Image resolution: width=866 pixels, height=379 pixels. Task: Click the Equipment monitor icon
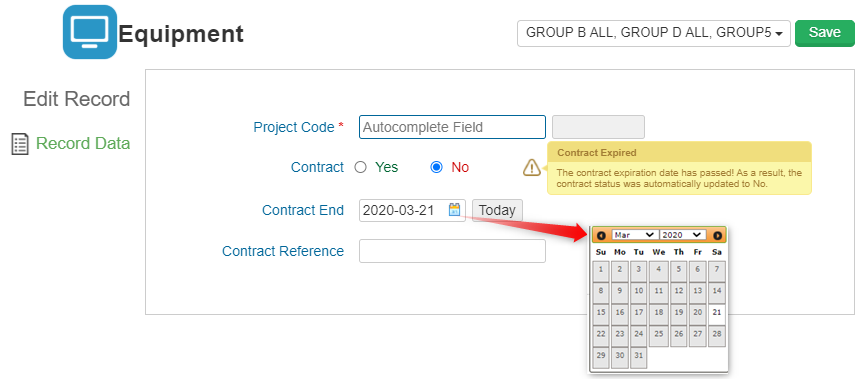pyautogui.click(x=90, y=31)
